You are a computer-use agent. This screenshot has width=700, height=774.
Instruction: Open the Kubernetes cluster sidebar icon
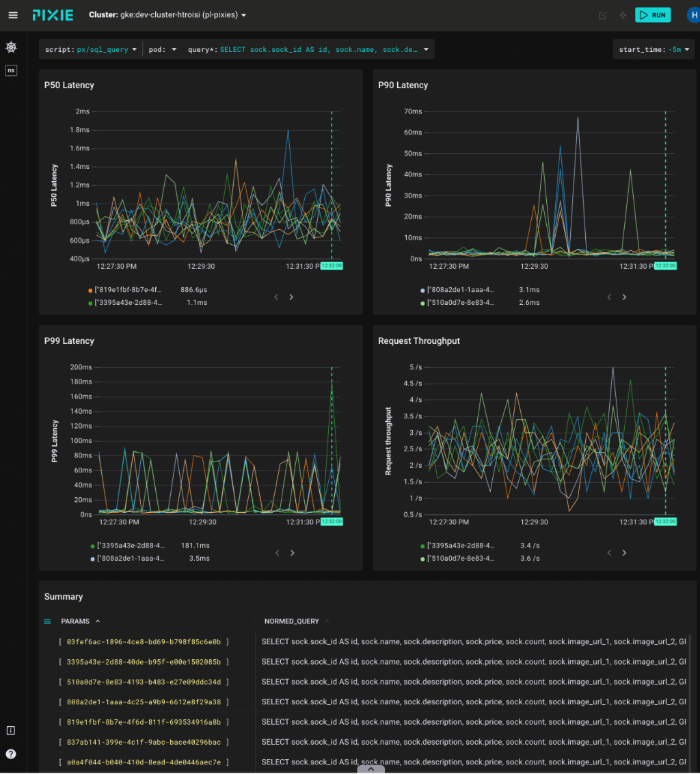11,47
